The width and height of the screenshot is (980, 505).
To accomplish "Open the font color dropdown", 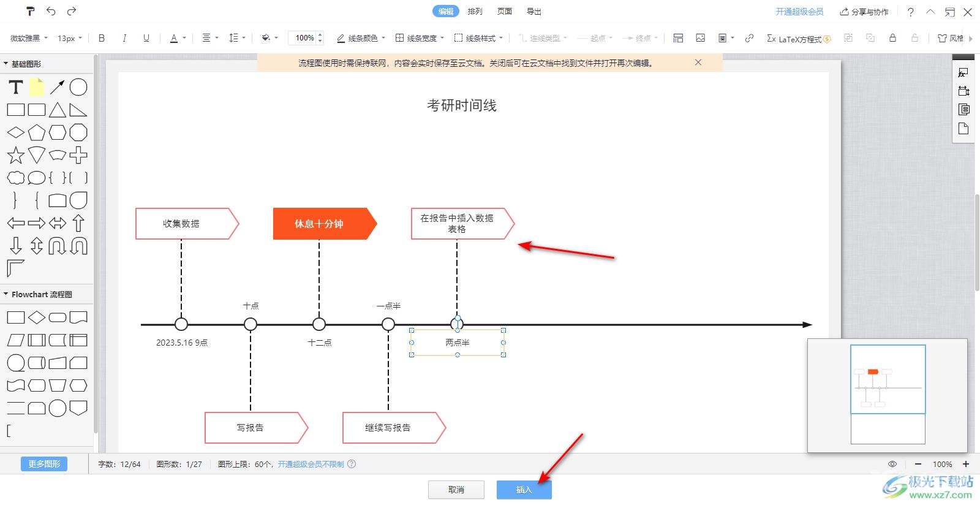I will tap(178, 38).
